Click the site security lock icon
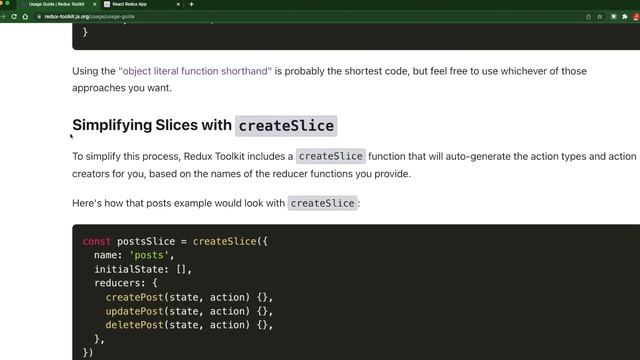 39,16
